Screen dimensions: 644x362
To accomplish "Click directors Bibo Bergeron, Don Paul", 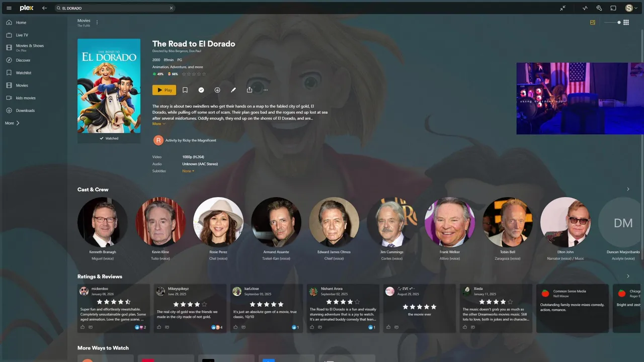I will point(177,51).
